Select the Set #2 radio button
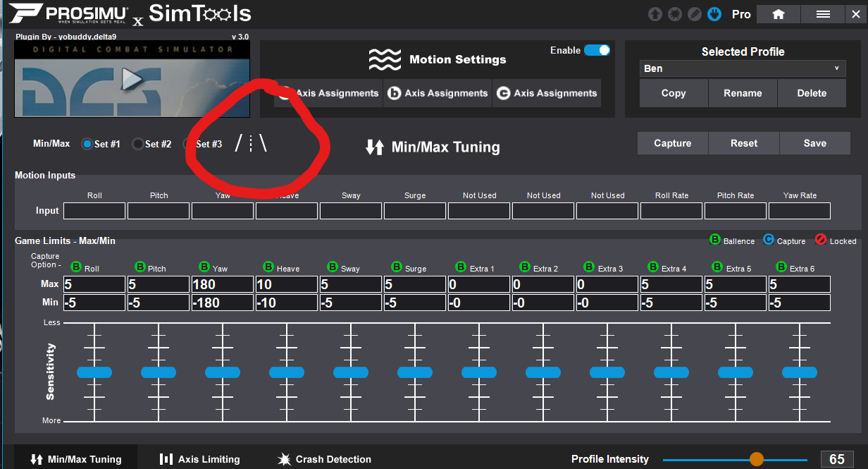The width and height of the screenshot is (868, 469). [138, 144]
